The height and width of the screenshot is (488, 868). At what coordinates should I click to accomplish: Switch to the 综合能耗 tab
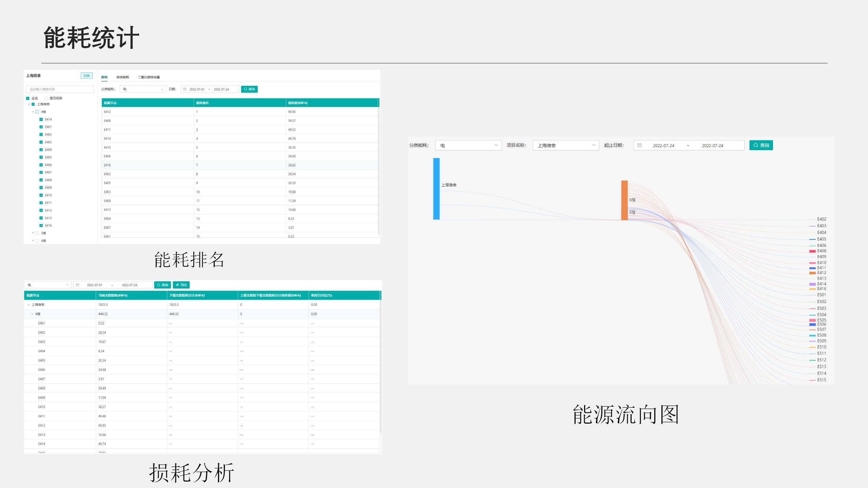pos(122,77)
